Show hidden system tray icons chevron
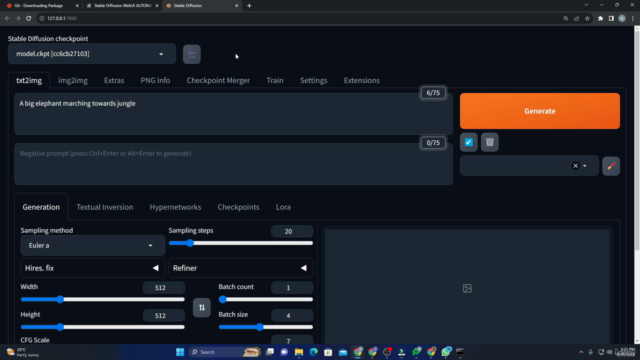The width and height of the screenshot is (640, 360). click(x=581, y=352)
